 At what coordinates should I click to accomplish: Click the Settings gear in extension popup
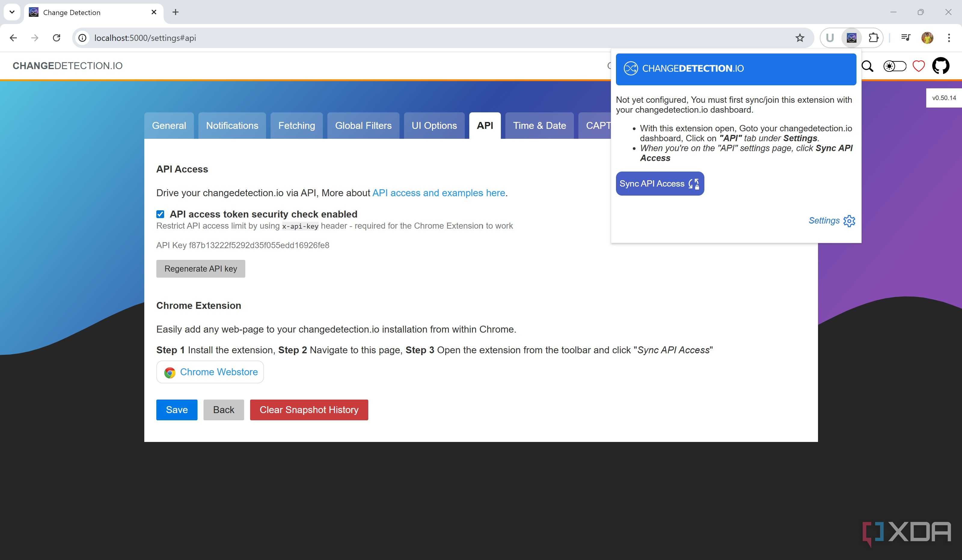point(849,221)
